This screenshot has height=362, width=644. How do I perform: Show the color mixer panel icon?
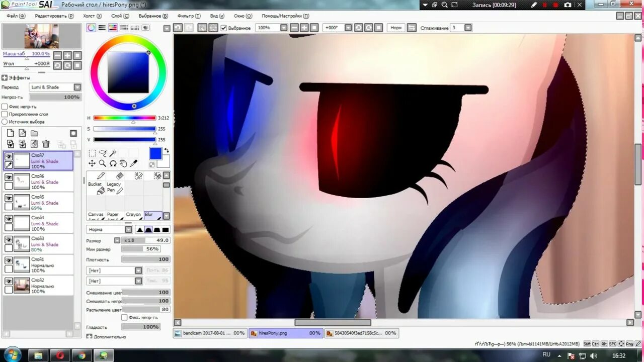pyautogui.click(x=124, y=28)
